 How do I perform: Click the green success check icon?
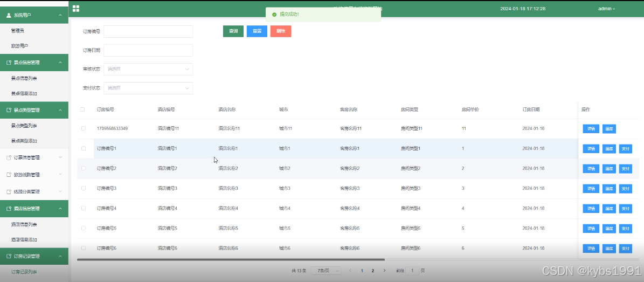274,15
